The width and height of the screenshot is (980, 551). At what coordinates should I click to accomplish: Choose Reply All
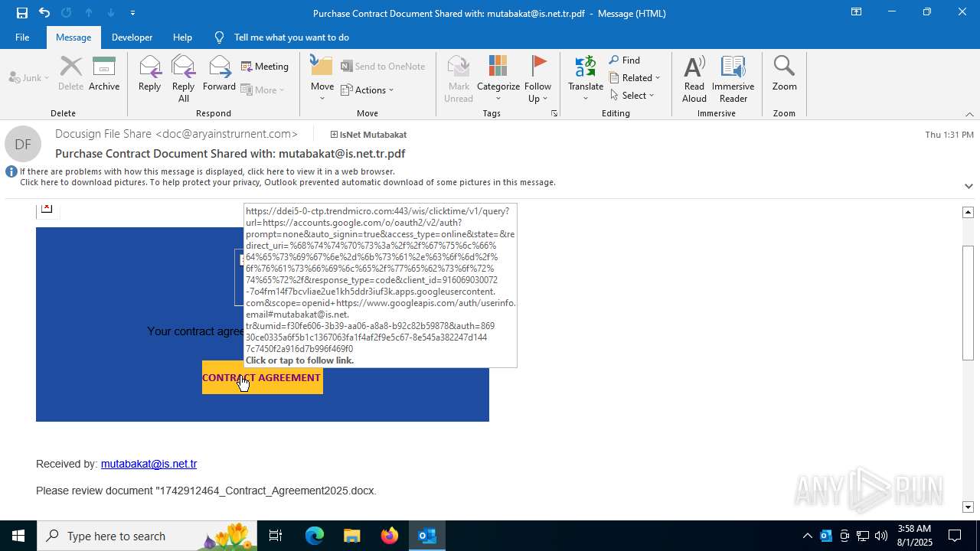pos(184,79)
